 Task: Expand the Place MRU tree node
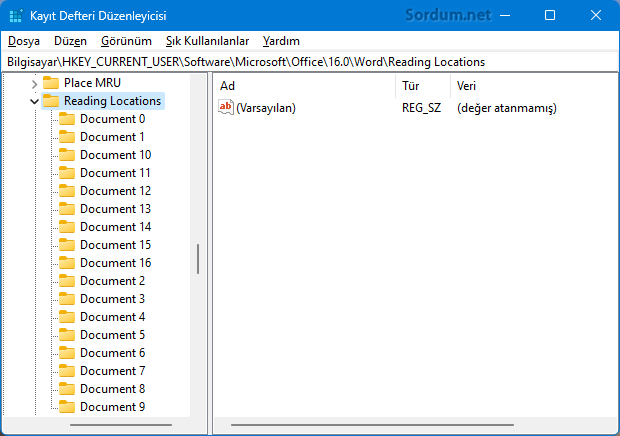click(x=35, y=83)
